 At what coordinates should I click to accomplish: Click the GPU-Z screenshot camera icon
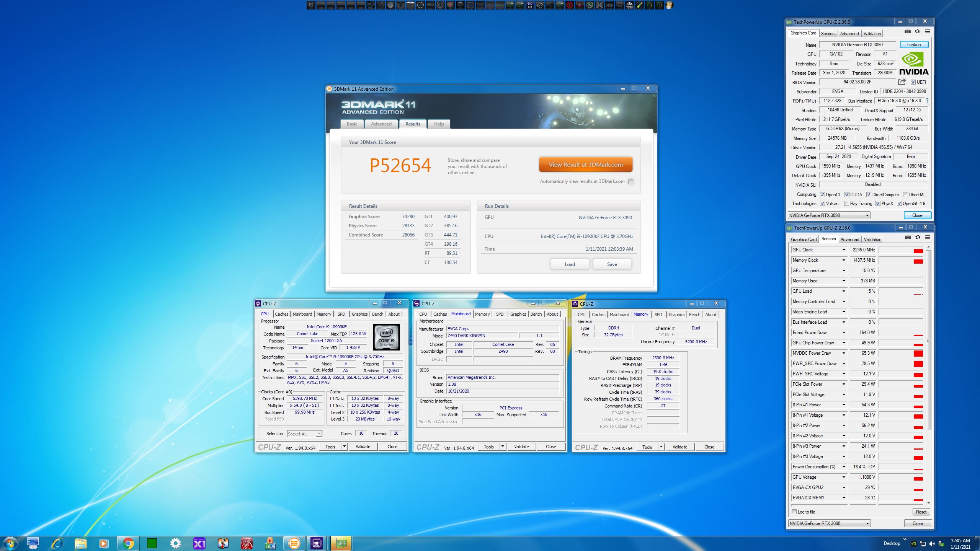[907, 32]
